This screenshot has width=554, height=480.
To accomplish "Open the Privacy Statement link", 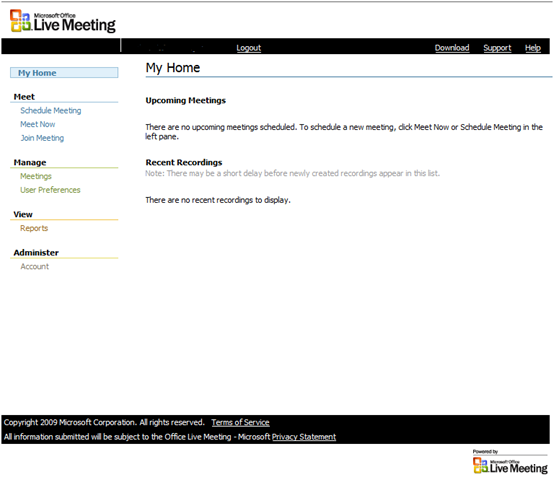I will click(x=304, y=437).
